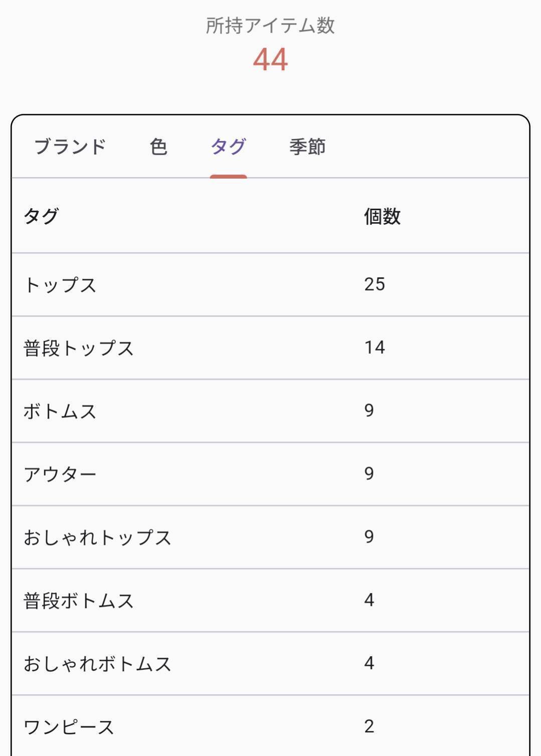
Task: Click the 個数 column header
Action: pos(383,218)
